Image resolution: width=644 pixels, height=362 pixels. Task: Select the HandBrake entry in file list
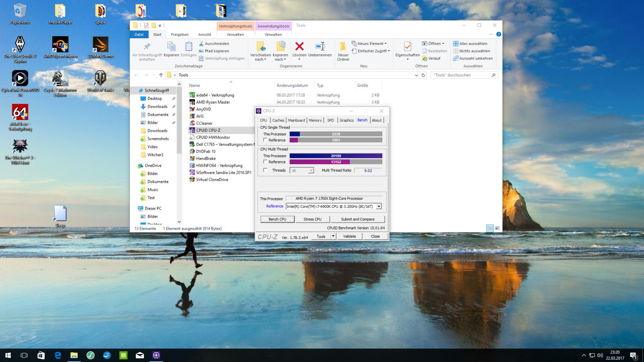(x=206, y=158)
